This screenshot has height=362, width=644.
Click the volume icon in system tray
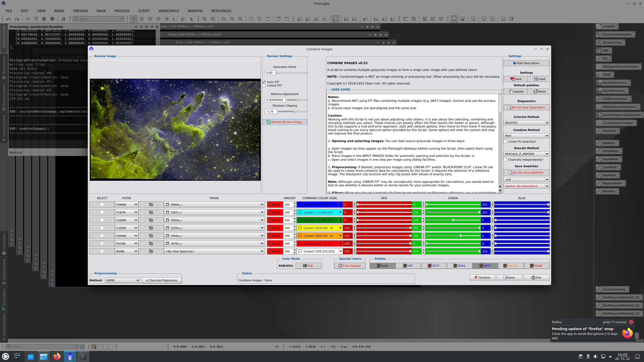coord(595,356)
